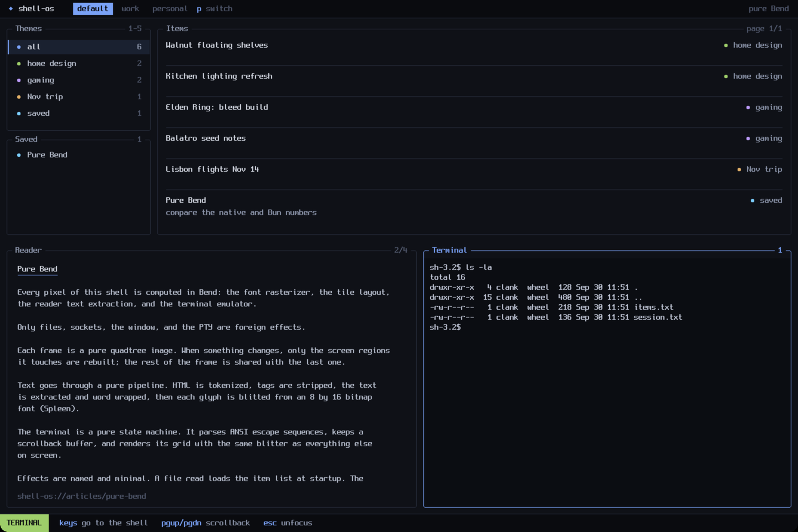
Task: Click the Themes panel header
Action: [28, 29]
